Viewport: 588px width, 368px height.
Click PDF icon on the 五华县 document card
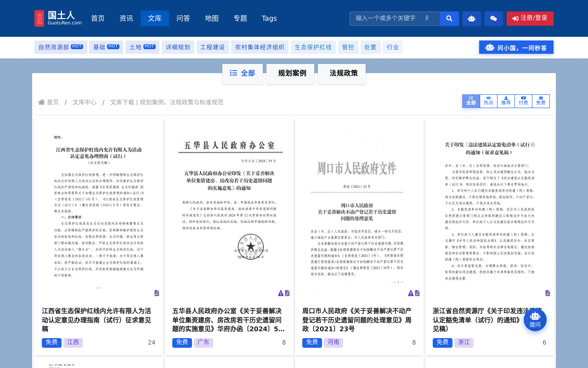point(287,293)
